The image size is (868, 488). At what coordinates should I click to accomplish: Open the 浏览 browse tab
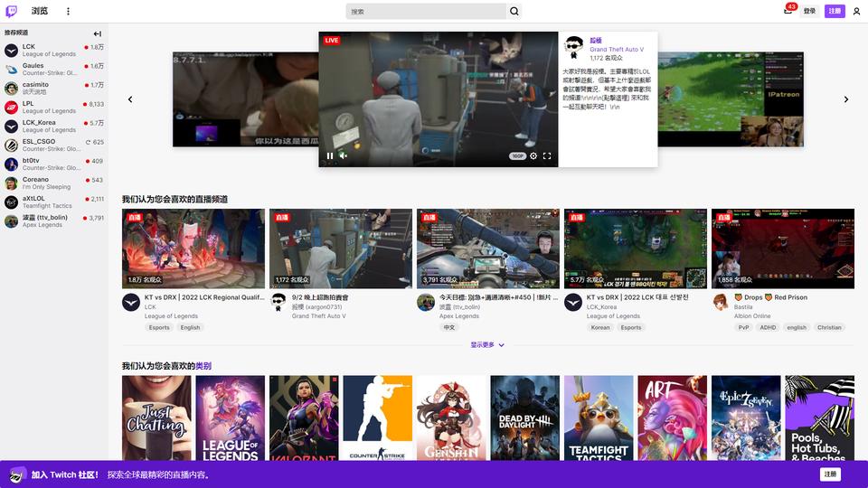click(39, 11)
